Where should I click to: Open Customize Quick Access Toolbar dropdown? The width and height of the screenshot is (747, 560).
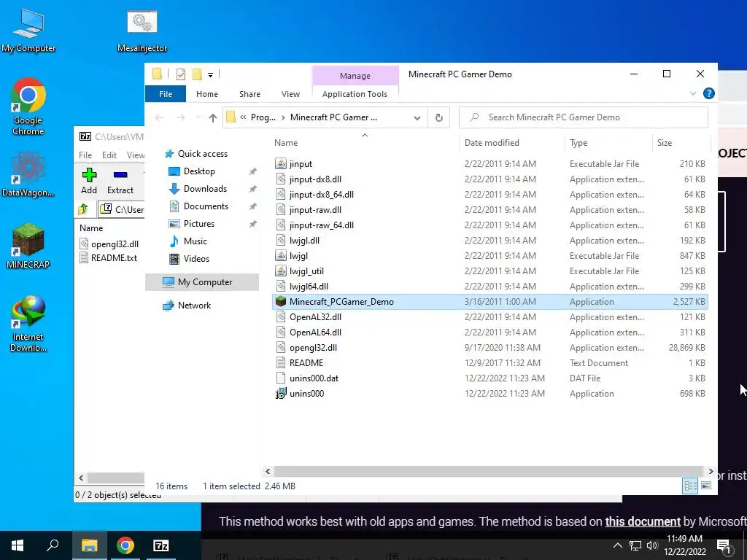click(210, 75)
